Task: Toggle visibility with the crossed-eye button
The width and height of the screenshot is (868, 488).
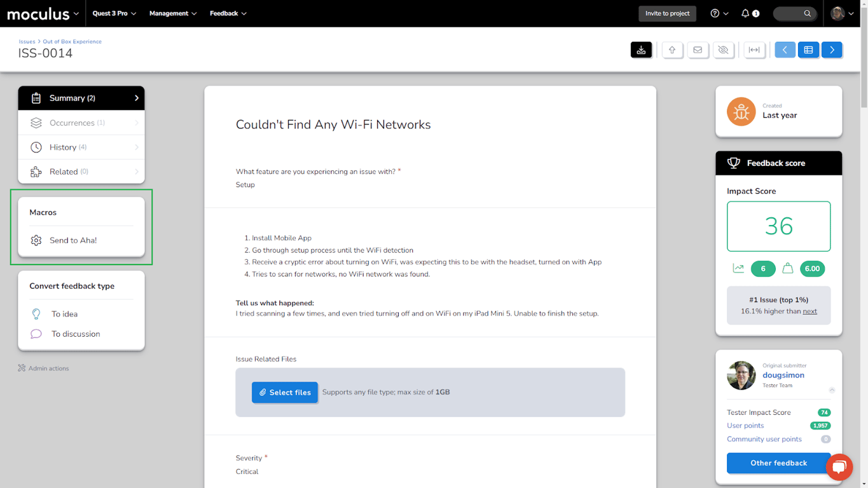Action: (723, 50)
